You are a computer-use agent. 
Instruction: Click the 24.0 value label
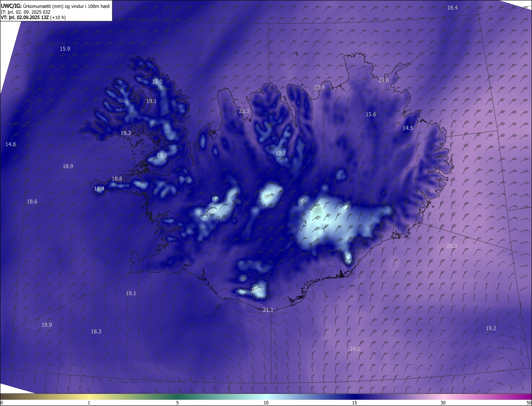click(x=355, y=349)
